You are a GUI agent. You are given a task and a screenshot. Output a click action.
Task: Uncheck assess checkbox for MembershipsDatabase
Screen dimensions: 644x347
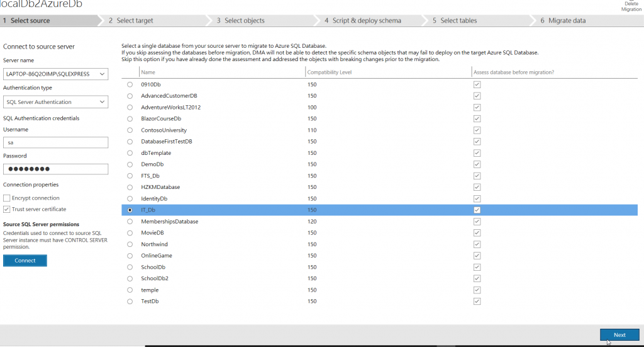coord(477,222)
